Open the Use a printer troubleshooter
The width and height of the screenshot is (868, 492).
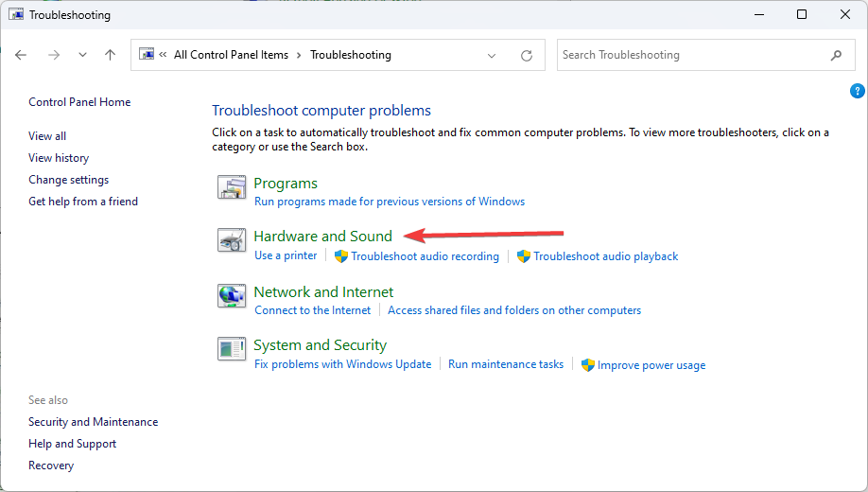point(286,255)
